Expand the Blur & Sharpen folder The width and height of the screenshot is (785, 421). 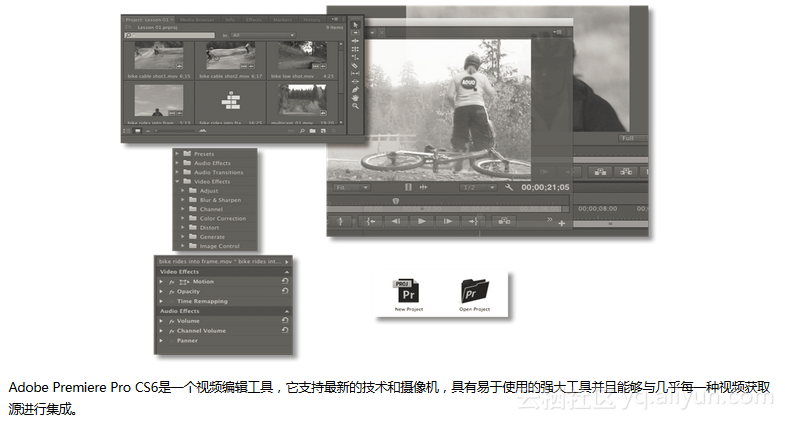pos(183,200)
